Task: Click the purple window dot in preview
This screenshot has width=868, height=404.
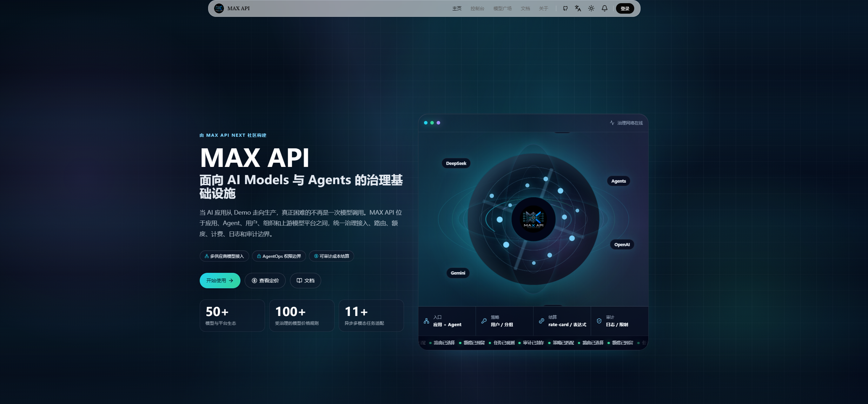Action: [438, 123]
